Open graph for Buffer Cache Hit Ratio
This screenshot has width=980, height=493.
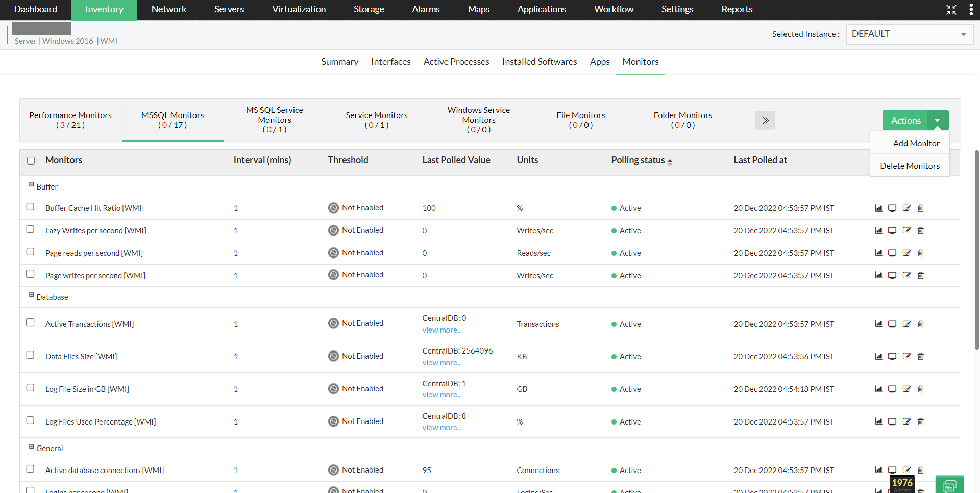[x=878, y=208]
